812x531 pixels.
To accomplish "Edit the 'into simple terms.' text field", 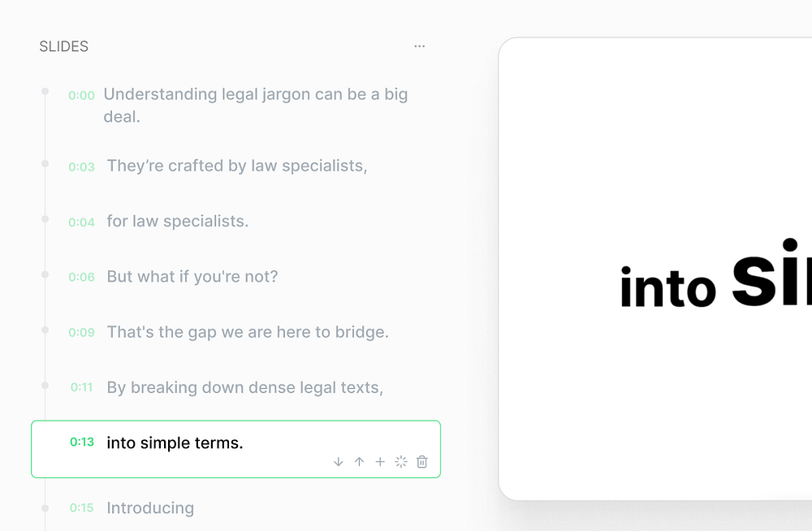I will [175, 443].
